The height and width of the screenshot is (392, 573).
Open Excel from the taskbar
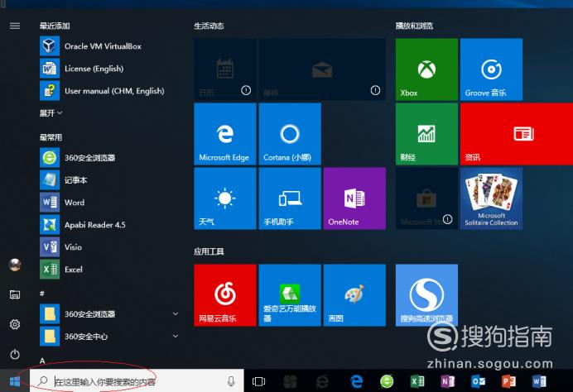click(x=417, y=382)
